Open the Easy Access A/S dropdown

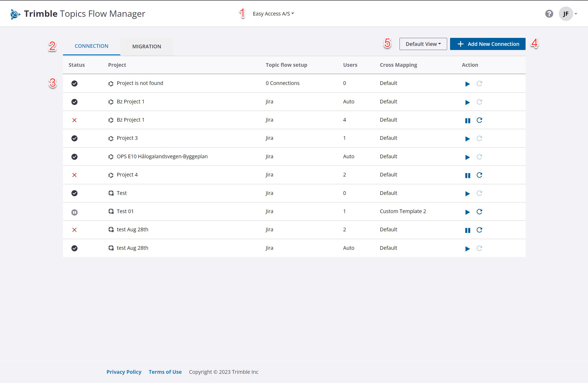(x=273, y=14)
